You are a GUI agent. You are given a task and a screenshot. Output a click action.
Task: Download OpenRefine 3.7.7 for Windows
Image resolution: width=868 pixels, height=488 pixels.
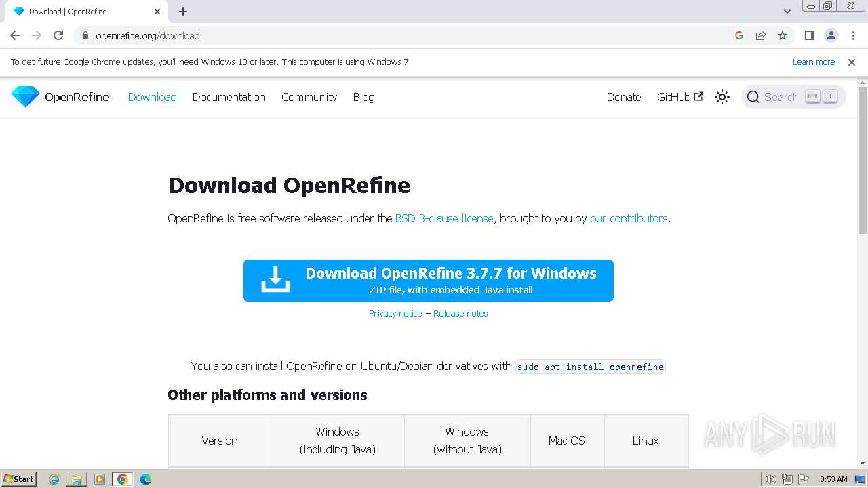pyautogui.click(x=429, y=281)
